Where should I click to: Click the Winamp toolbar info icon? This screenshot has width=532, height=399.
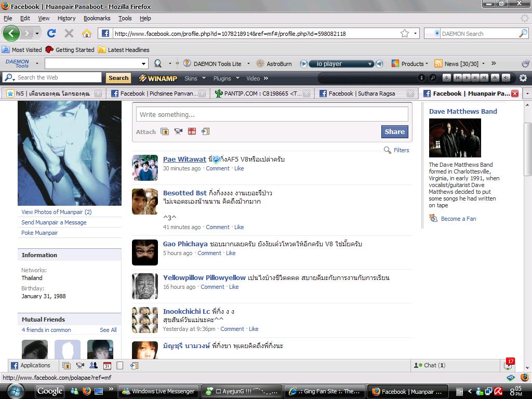coord(421,78)
